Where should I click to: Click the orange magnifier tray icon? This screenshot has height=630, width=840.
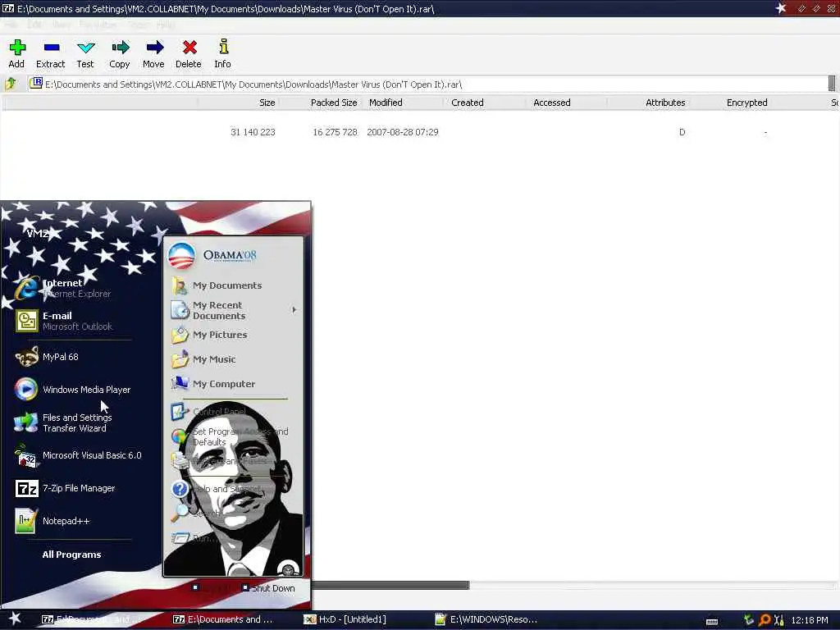click(x=765, y=620)
